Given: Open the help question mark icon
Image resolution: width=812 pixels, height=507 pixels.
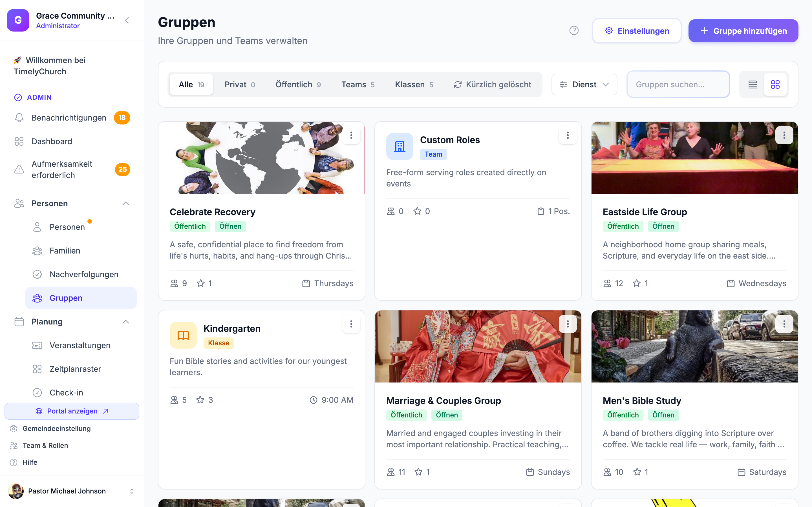Looking at the screenshot, I should click(x=574, y=30).
